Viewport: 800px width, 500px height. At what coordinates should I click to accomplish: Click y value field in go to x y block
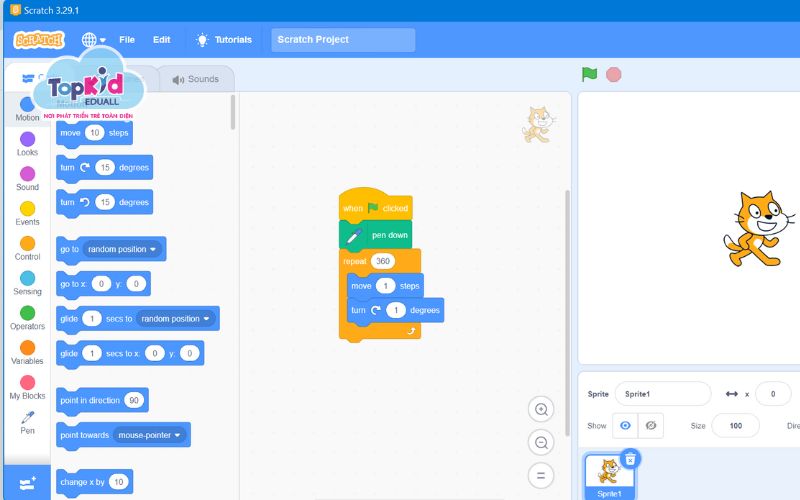[x=136, y=284]
